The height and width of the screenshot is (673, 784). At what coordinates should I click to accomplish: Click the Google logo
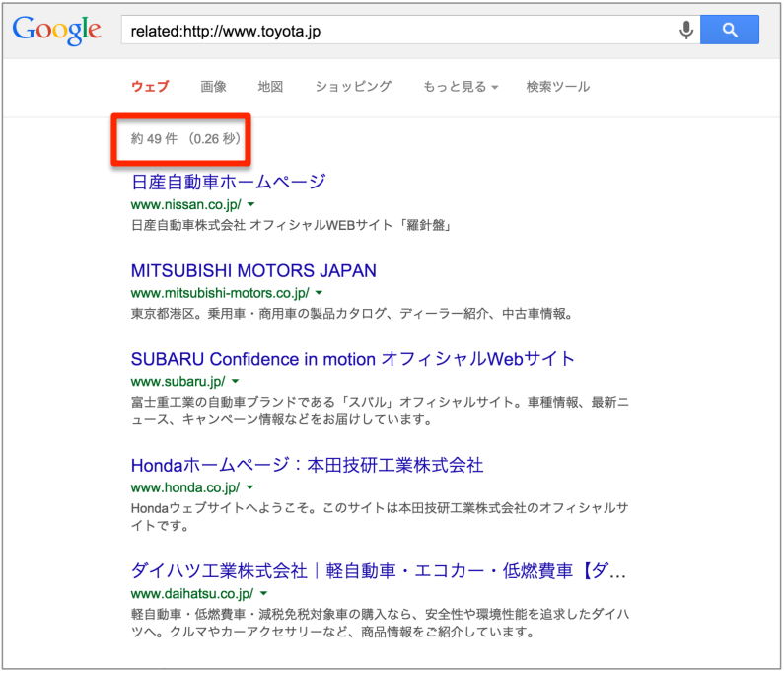point(56,30)
